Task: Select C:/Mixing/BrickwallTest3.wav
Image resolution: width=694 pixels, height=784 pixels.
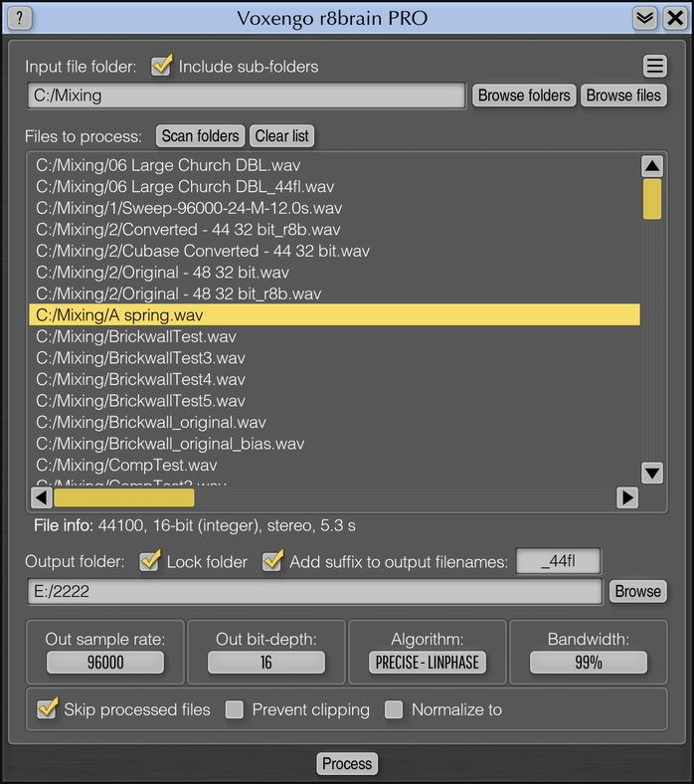Action: [x=334, y=358]
